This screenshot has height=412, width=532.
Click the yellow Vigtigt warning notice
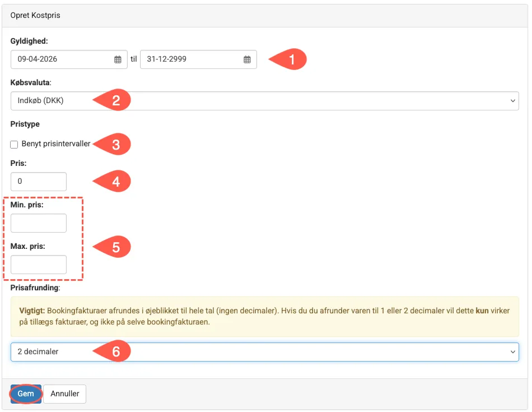(x=264, y=316)
